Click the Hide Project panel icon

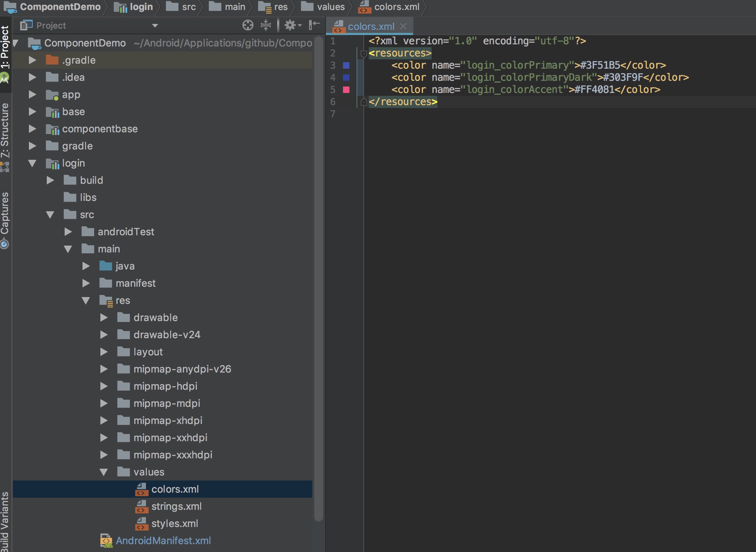(x=314, y=25)
